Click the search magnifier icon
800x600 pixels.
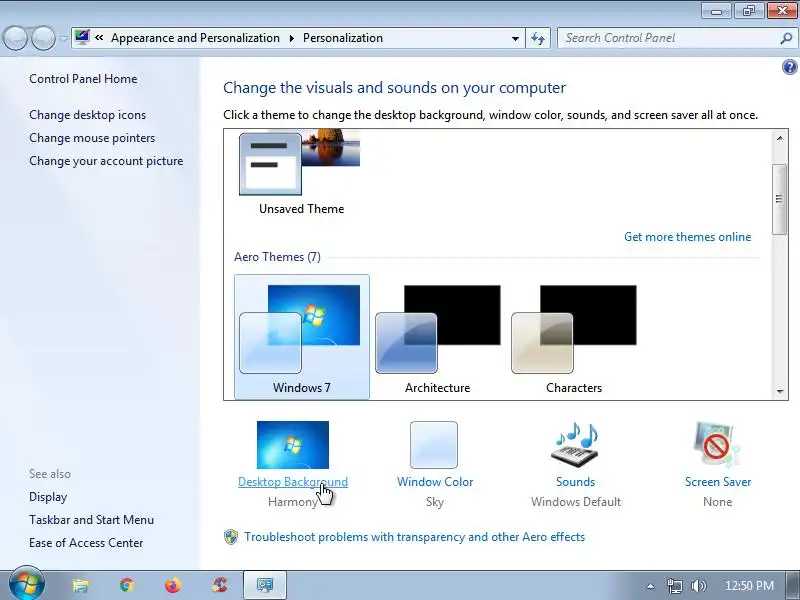tap(786, 38)
